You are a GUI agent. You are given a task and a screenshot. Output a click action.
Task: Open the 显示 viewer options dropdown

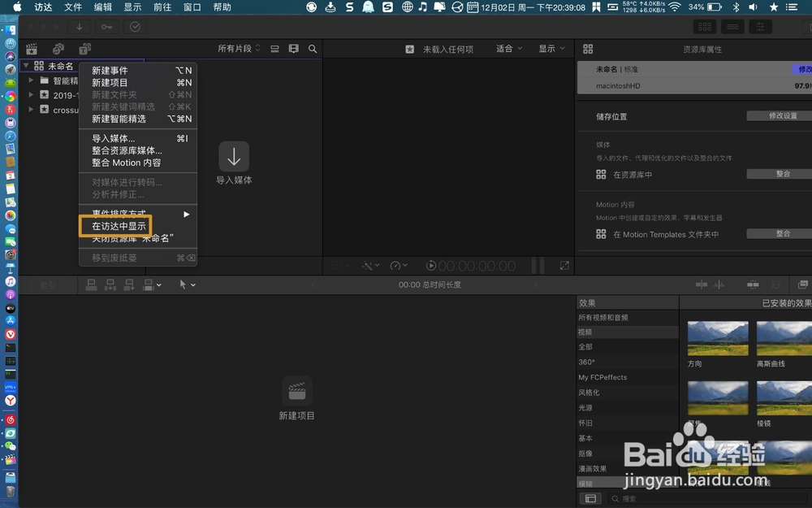(551, 48)
